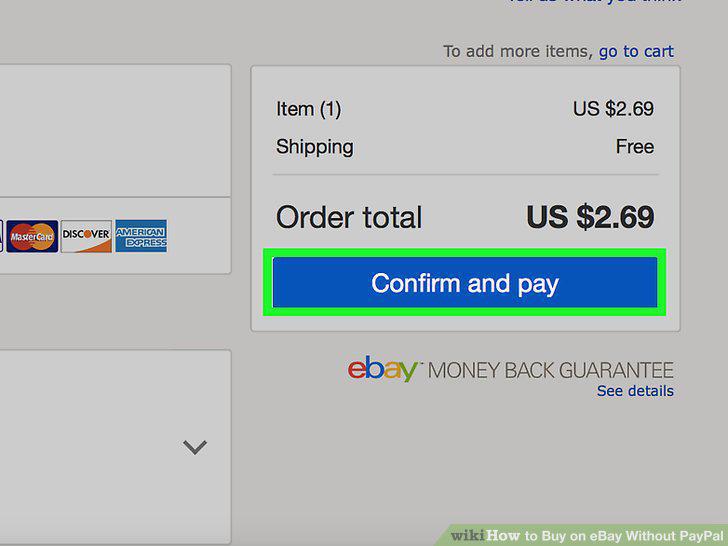
Task: Click the Shipping label
Action: pyautogui.click(x=315, y=147)
